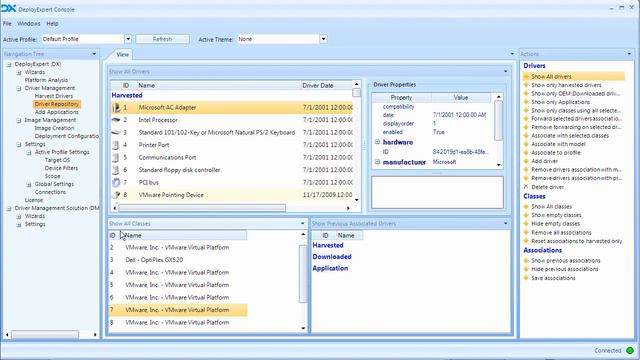
Task: Select Platform Analysis in navigation tree
Action: point(46,80)
